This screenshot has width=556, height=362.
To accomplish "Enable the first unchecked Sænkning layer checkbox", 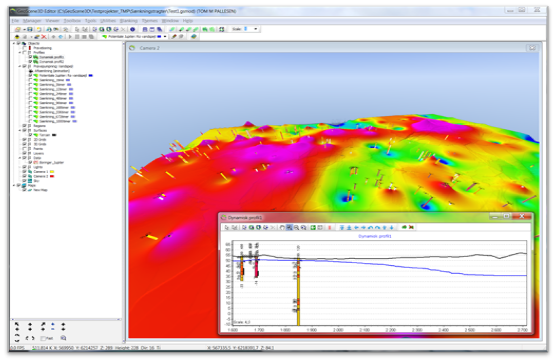I will tap(30, 80).
